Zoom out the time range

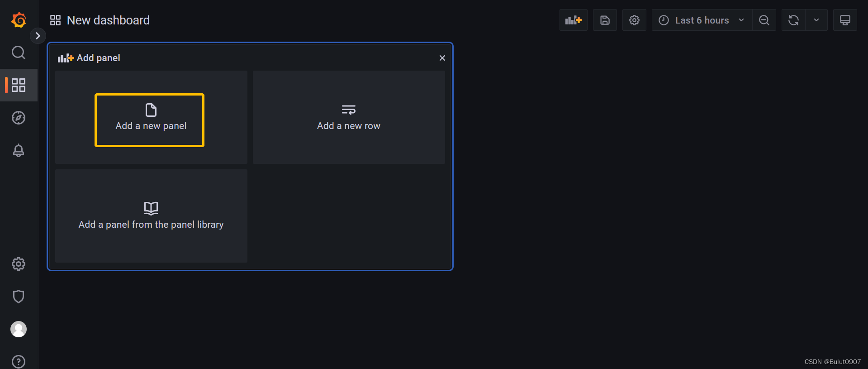click(764, 20)
